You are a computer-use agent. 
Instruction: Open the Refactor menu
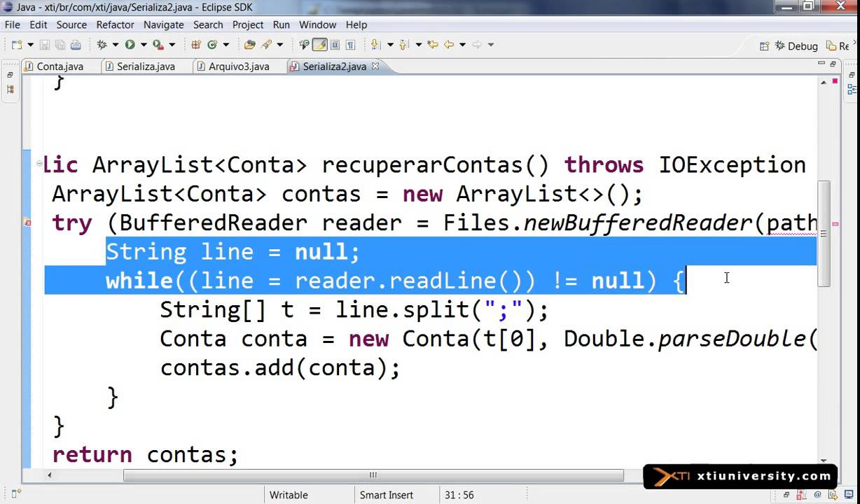(115, 24)
